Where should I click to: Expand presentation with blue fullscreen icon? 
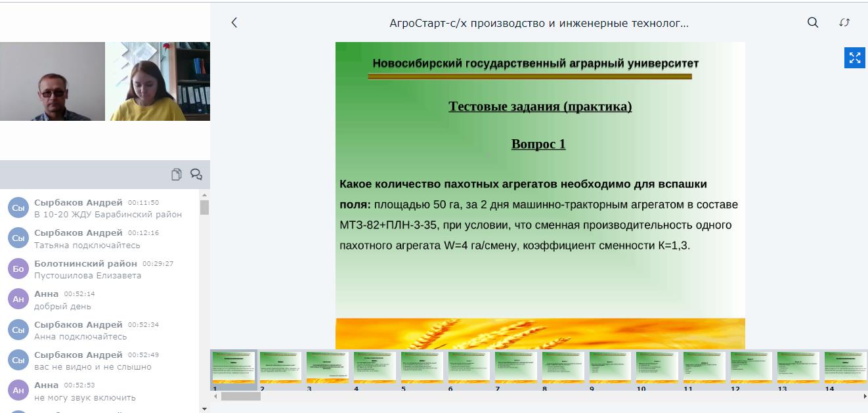[x=855, y=58]
